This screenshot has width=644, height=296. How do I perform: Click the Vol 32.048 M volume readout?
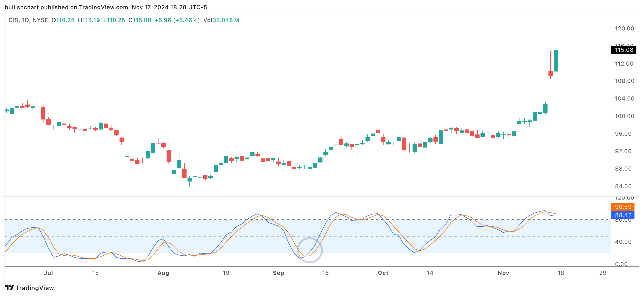coord(221,20)
